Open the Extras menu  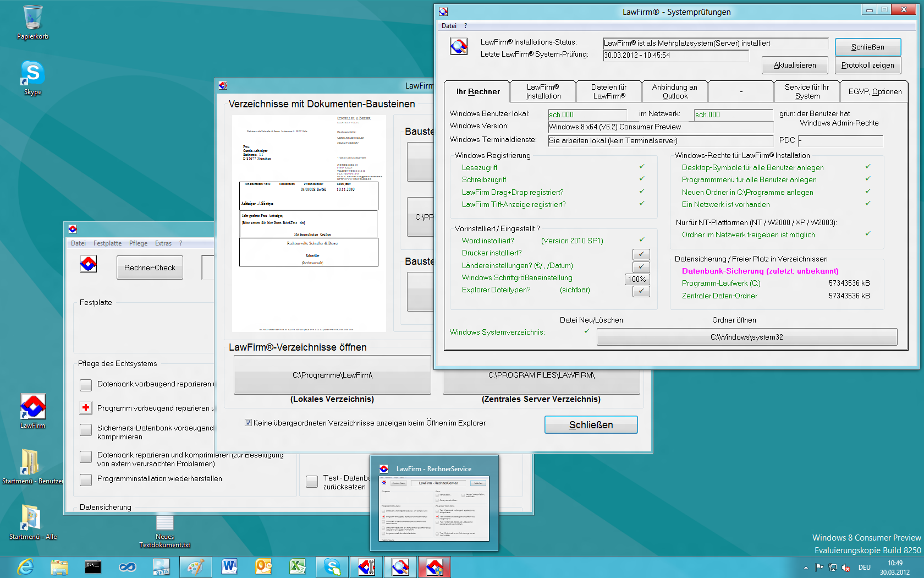click(x=163, y=243)
